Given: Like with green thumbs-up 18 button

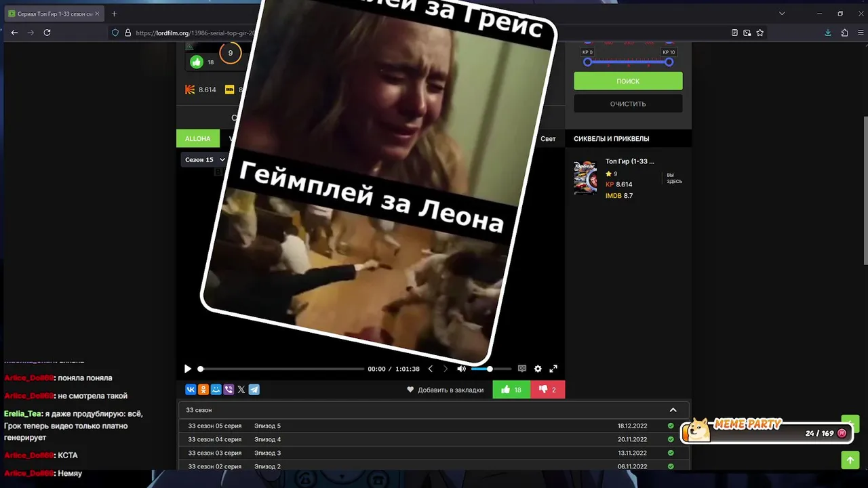Looking at the screenshot, I should tap(511, 390).
